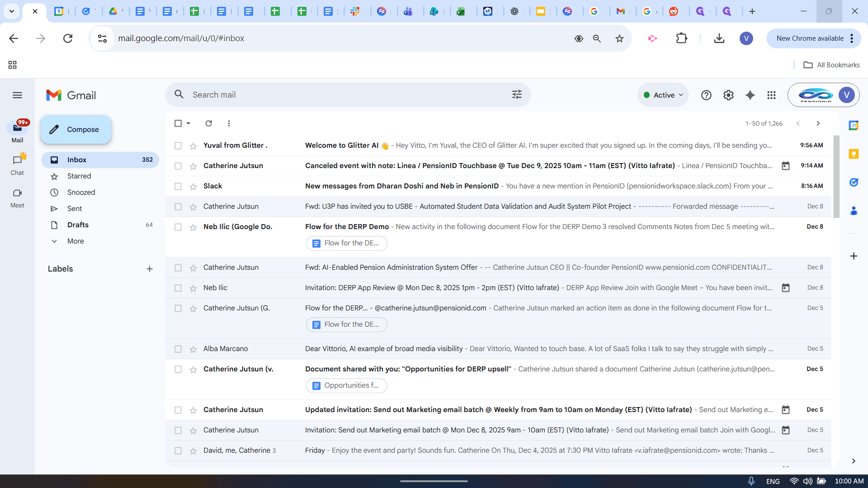Compose a new email
Screen dimensions: 868x488
(x=76, y=129)
